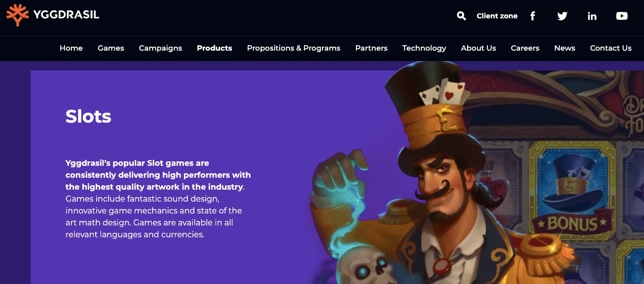Click the Yggdrasil logo
Screen dimensions: 644x284
pos(53,15)
